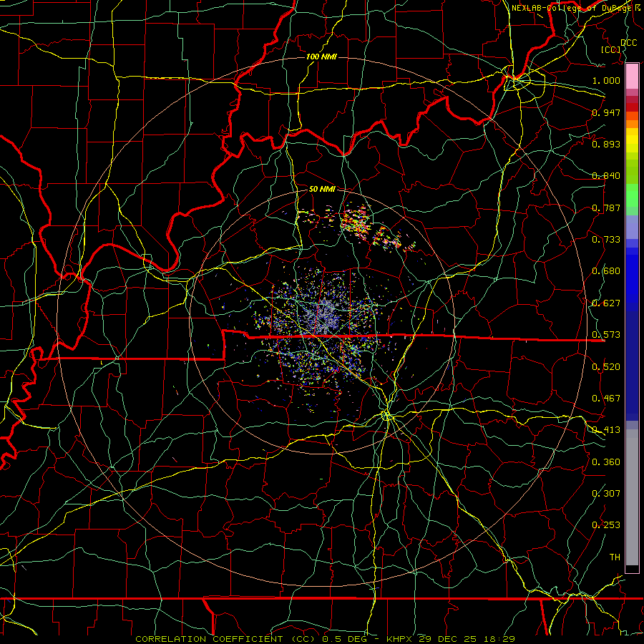The image size is (644, 644).
Task: Click the 0.253 legend value
Action: click(606, 525)
